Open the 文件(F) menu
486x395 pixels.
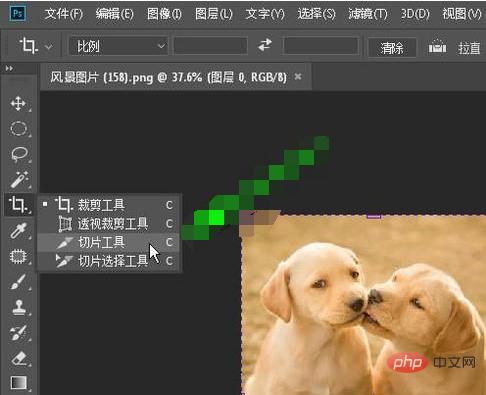click(64, 14)
